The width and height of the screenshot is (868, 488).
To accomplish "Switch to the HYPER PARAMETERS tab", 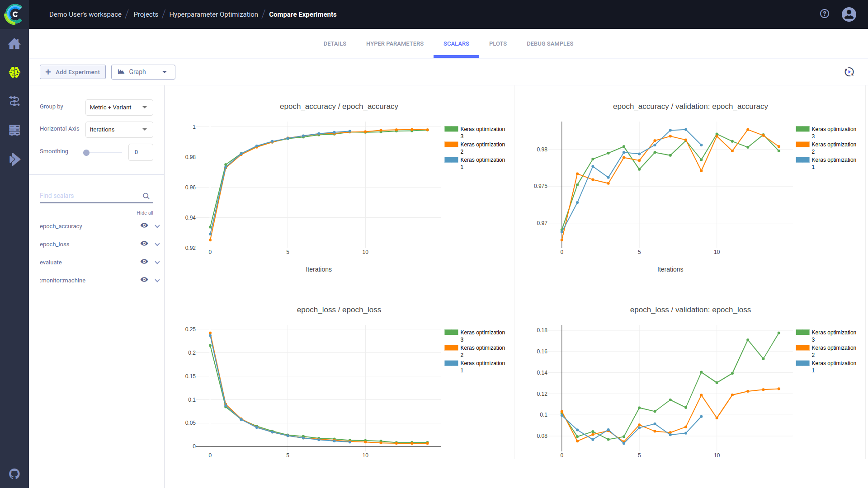I will pyautogui.click(x=395, y=44).
